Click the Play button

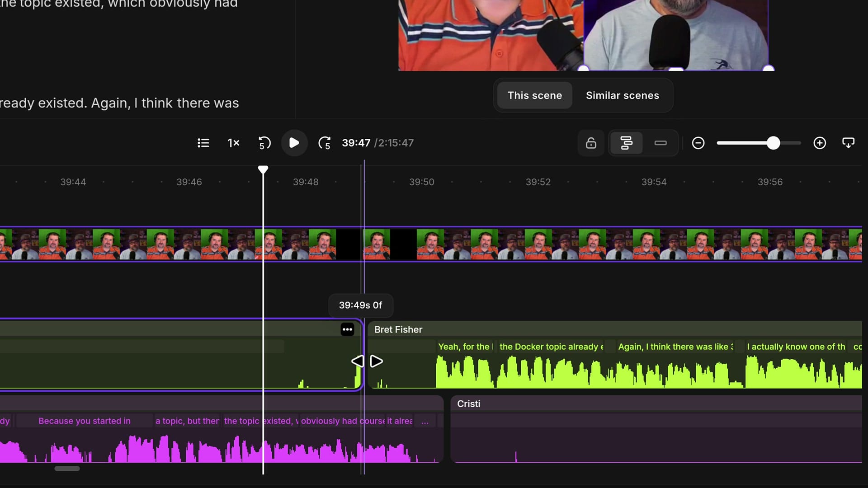[x=294, y=143]
